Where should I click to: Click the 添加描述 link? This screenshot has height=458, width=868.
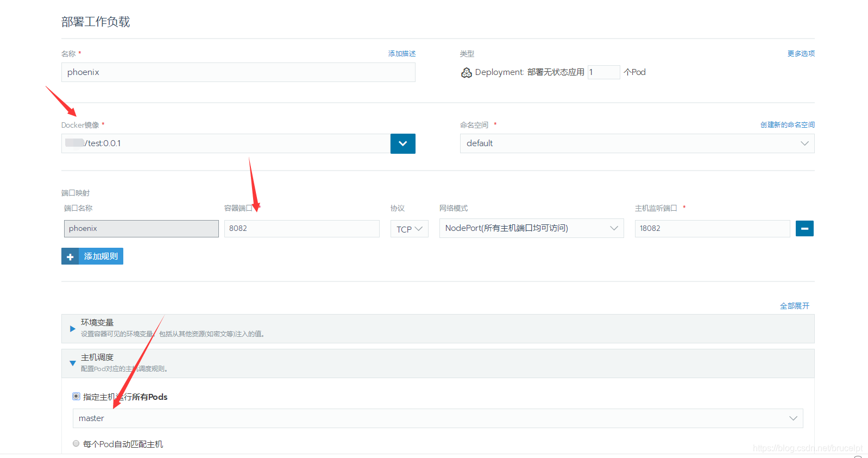[x=402, y=54]
